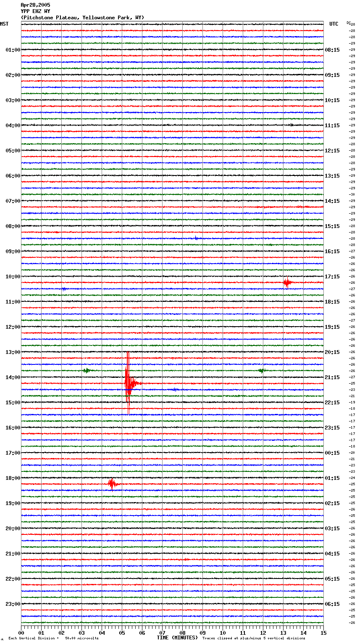This screenshot has width=357, height=644.
Task: Click the 16:00 MST time label
Action: point(13,428)
